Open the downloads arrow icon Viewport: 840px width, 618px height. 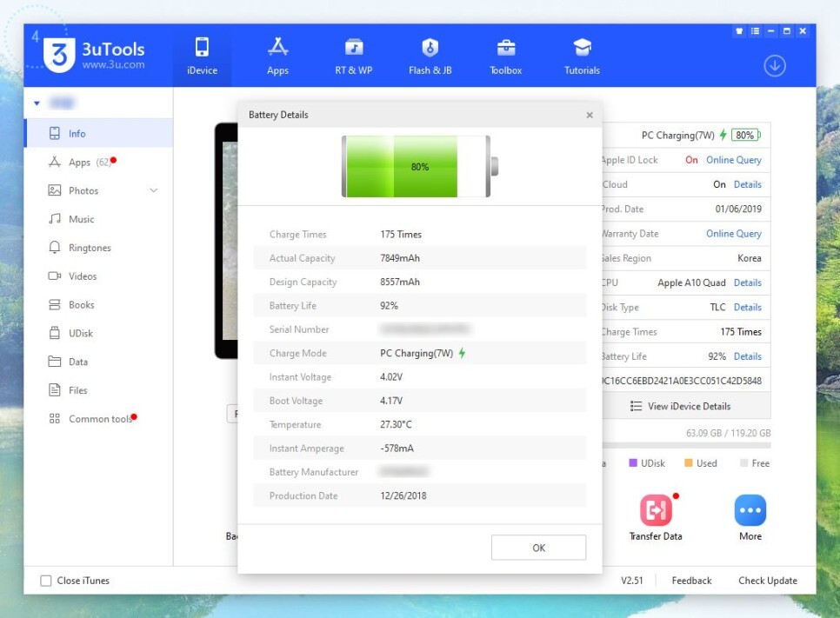(x=774, y=66)
